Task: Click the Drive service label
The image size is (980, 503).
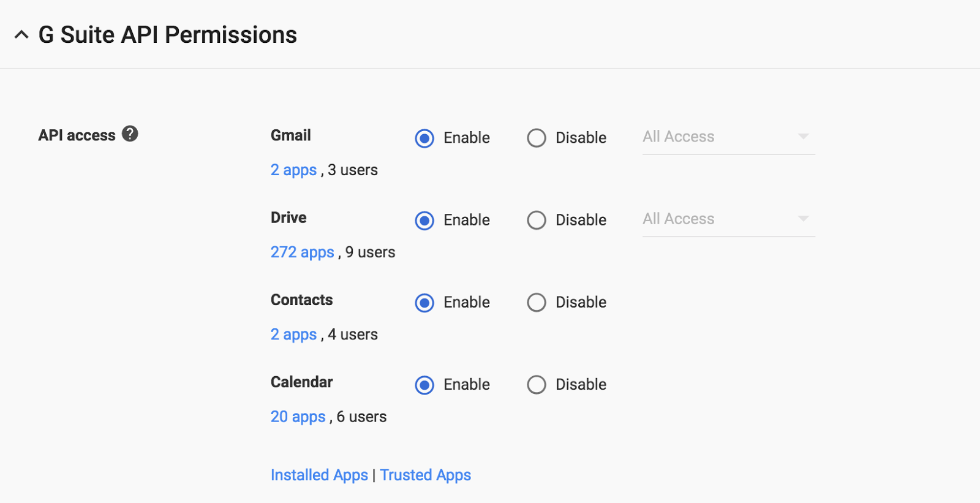Action: tap(288, 217)
